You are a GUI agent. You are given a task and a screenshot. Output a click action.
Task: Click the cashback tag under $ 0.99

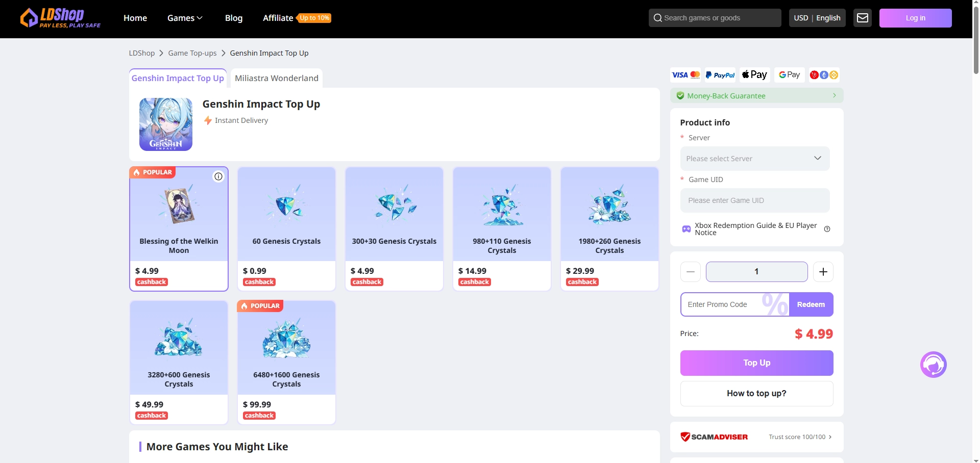(x=259, y=282)
